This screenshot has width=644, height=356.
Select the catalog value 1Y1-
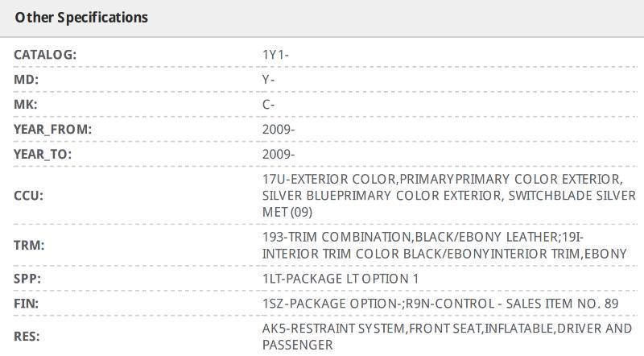pyautogui.click(x=276, y=55)
